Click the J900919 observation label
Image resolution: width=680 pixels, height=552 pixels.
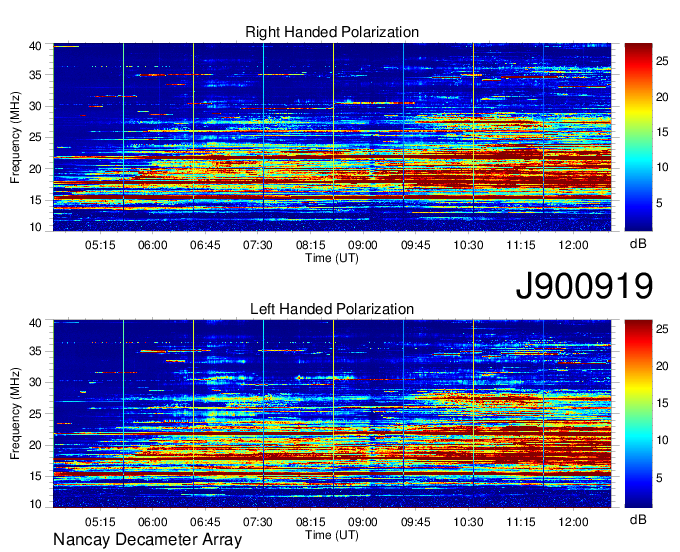click(584, 286)
